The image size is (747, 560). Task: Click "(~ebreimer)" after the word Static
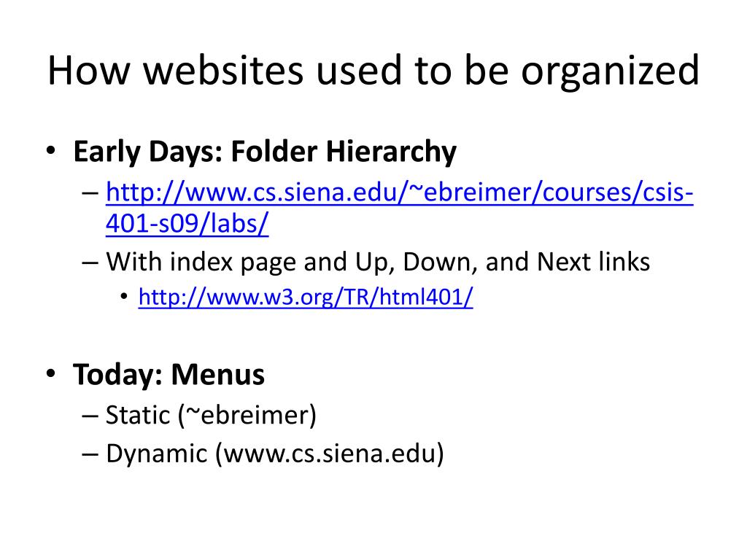(x=247, y=416)
